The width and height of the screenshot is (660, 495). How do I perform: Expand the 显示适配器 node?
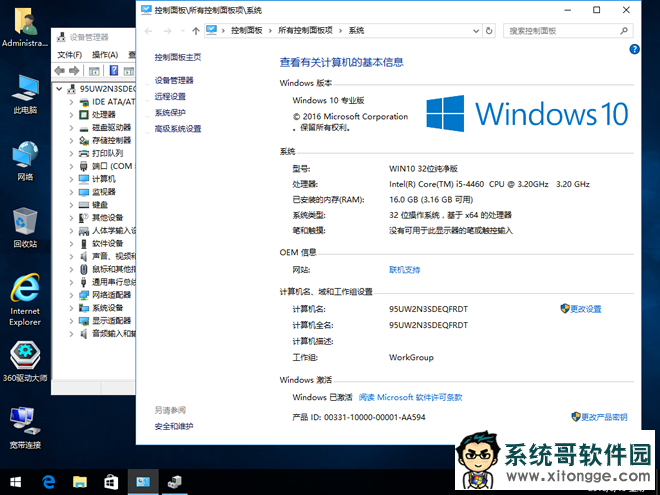point(71,321)
